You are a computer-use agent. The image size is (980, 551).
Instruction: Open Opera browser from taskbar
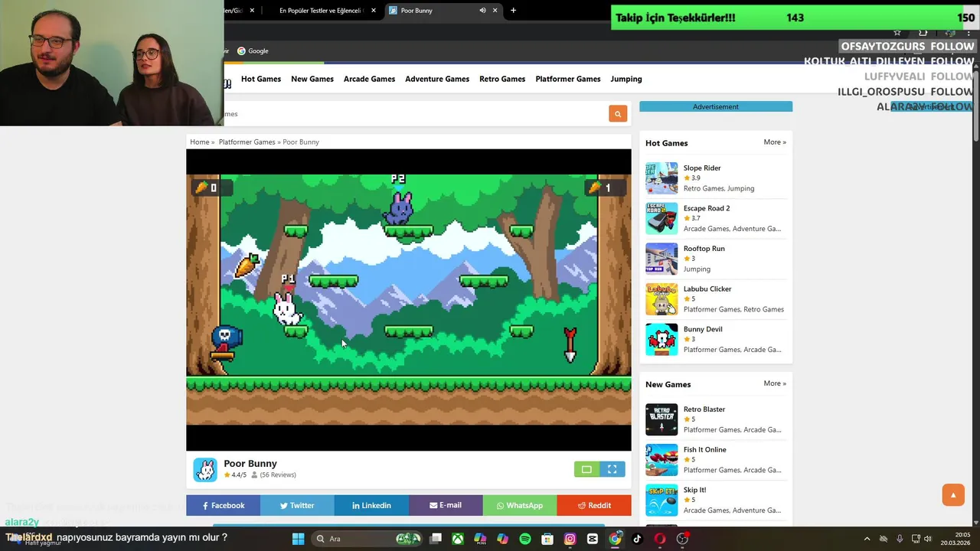tap(659, 539)
